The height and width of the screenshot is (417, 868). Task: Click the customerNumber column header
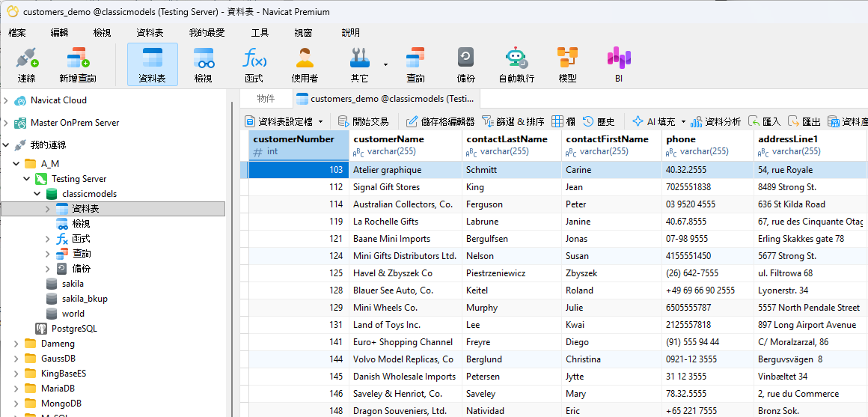299,145
